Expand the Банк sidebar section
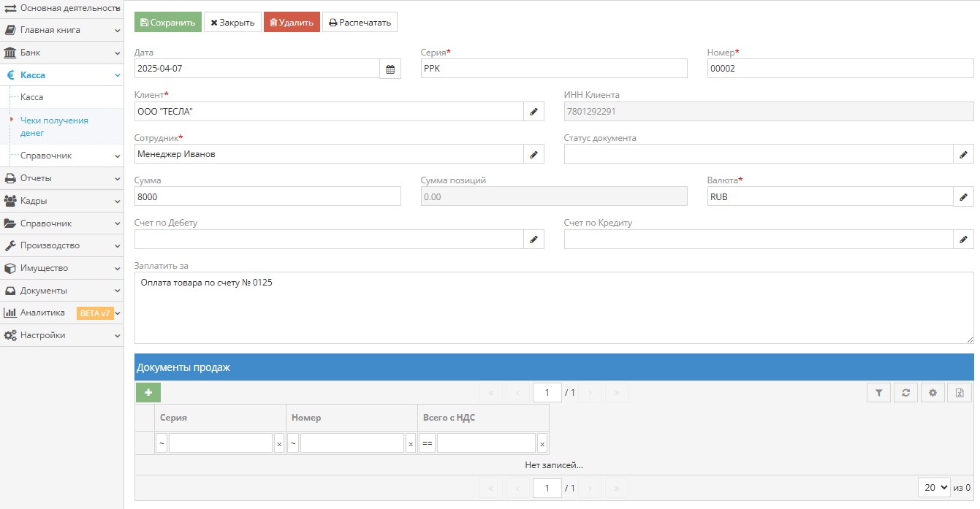Screen dimensions: 980x509 [61, 53]
